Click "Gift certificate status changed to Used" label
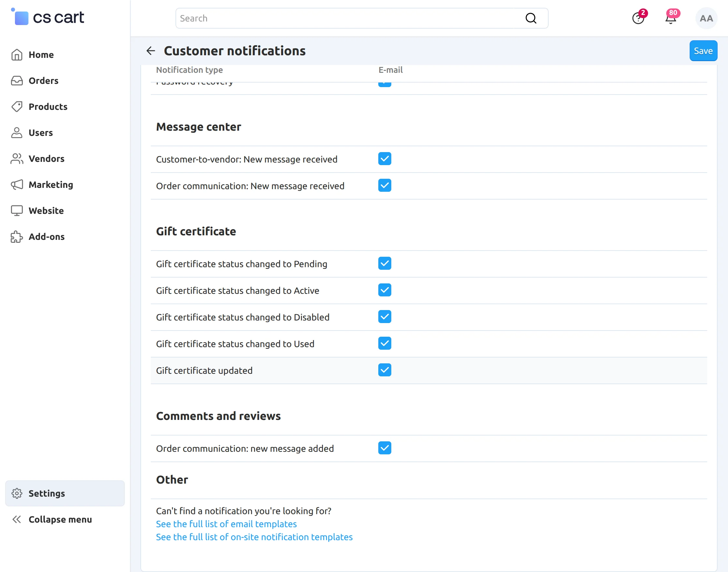 tap(235, 344)
